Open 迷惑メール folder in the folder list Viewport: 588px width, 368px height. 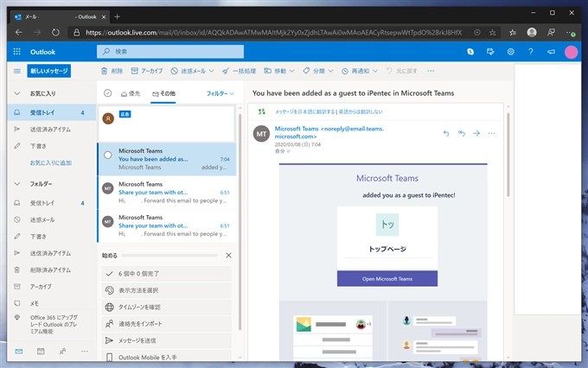coord(51,220)
